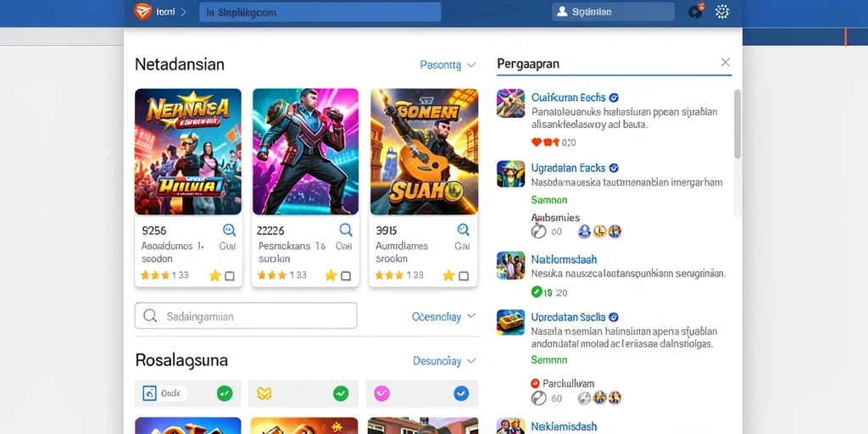
Task: Open the Ugradaian Eacks app icon
Action: pyautogui.click(x=510, y=174)
